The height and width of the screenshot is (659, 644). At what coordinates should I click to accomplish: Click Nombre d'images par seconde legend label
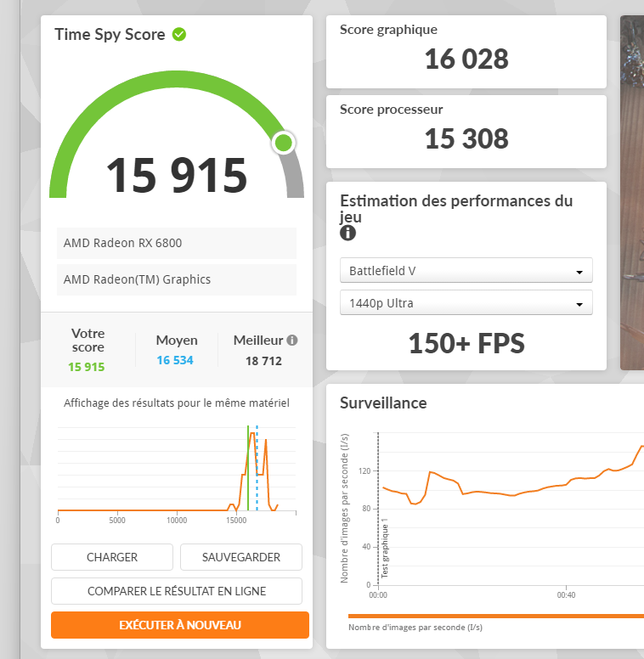pyautogui.click(x=415, y=628)
